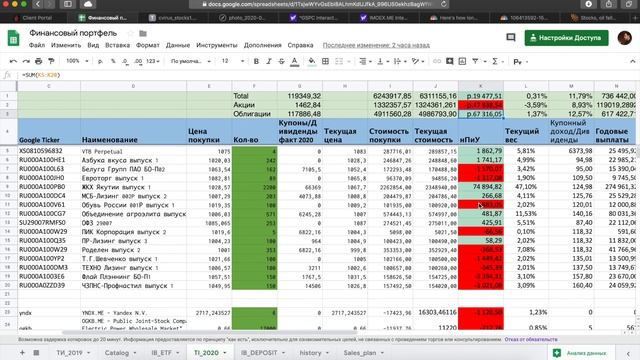The width and height of the screenshot is (640, 360).
Task: Click the merge cells icon
Action: coord(339,61)
